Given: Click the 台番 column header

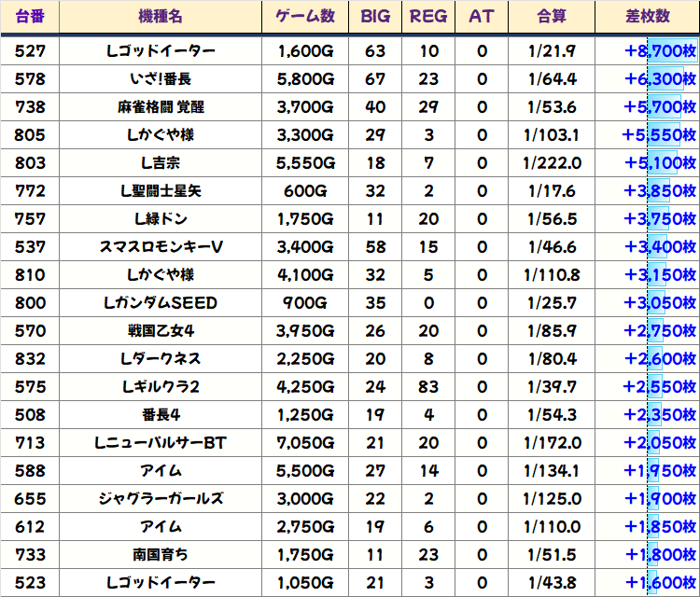Looking at the screenshot, I should coord(30,17).
